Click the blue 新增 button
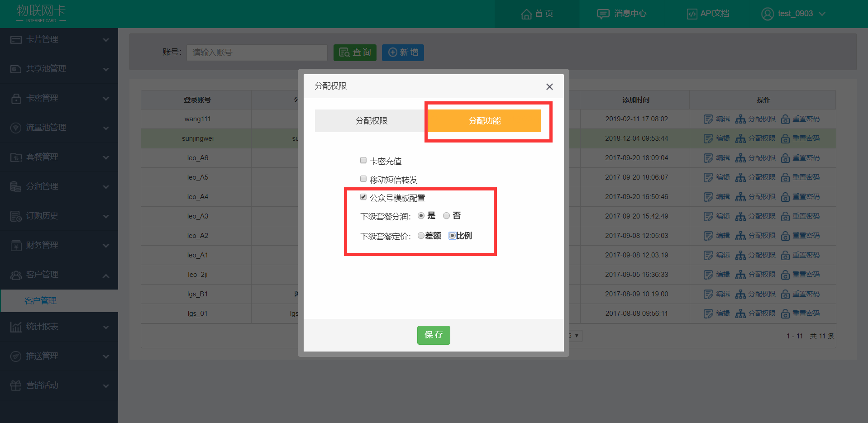 coord(403,52)
